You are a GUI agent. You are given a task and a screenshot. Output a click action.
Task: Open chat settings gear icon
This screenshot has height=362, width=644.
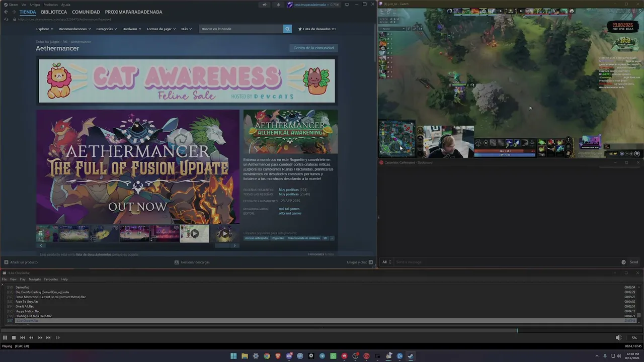tap(623, 262)
